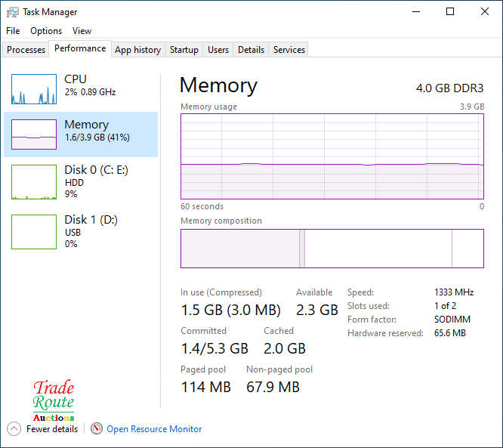Switch to the Details tab
Viewport: 503px width, 448px height.
pyautogui.click(x=251, y=50)
